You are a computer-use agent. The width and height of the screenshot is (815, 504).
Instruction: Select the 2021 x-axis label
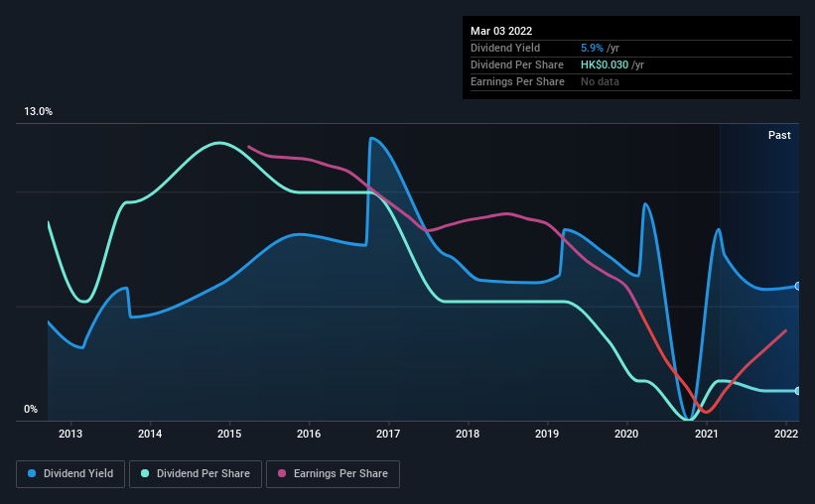[707, 434]
